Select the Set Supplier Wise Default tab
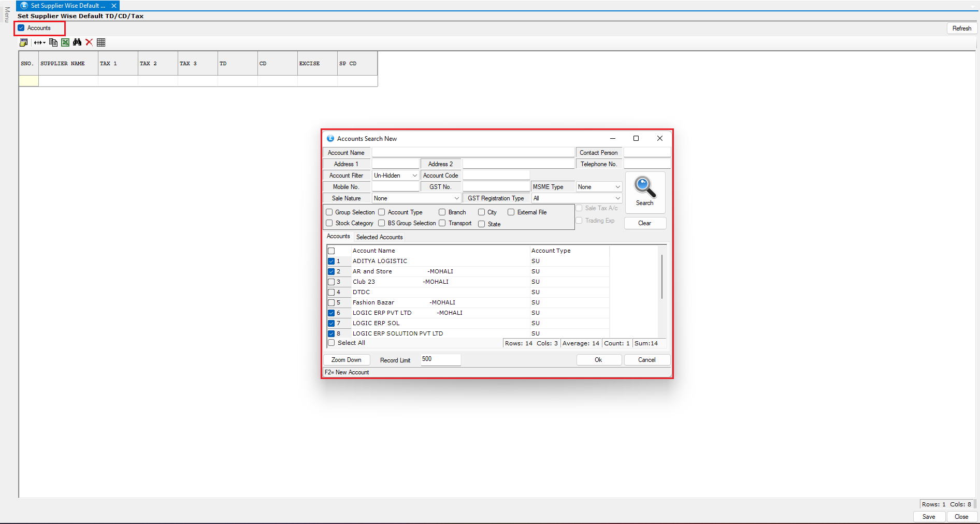This screenshot has height=524, width=980. (x=67, y=6)
